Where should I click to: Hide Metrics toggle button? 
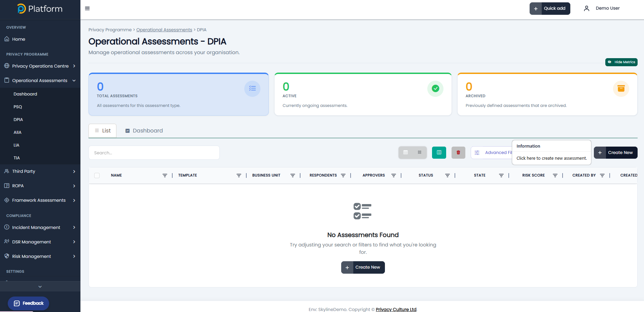[621, 62]
